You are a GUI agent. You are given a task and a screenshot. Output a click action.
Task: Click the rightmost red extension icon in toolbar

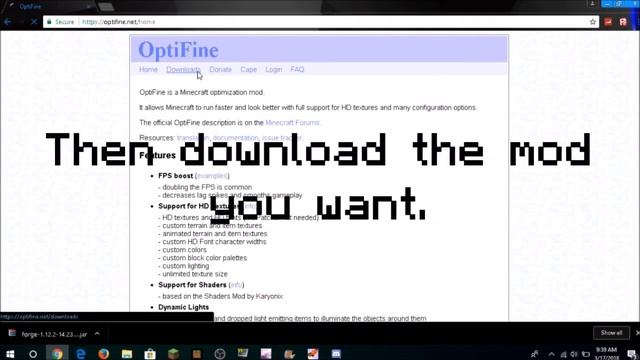pyautogui.click(x=623, y=22)
